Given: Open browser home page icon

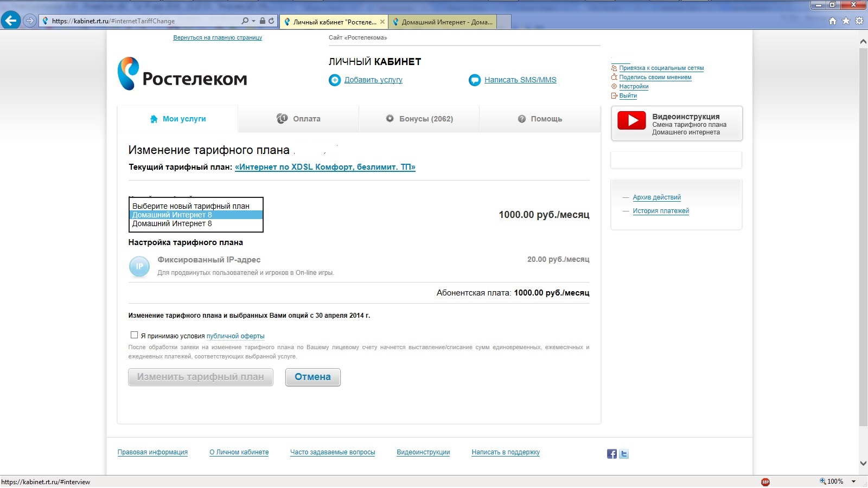Looking at the screenshot, I should pos(833,21).
